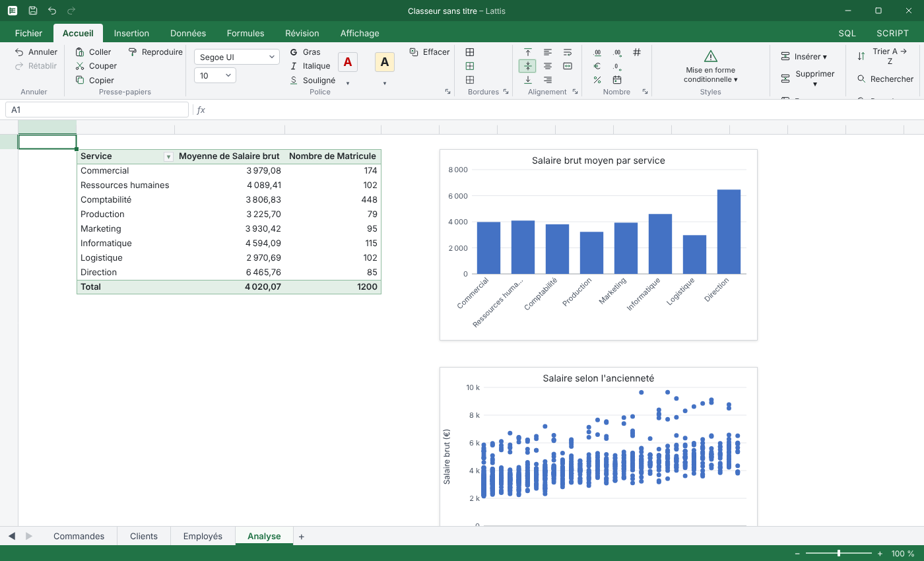Open Mise en forme conditionnelle menu

click(711, 67)
